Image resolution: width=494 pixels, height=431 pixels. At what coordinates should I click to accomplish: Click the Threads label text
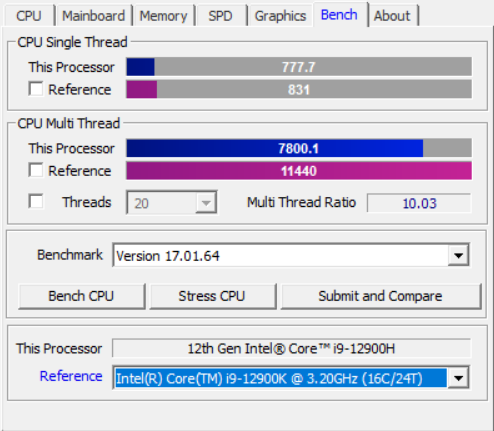pyautogui.click(x=87, y=202)
